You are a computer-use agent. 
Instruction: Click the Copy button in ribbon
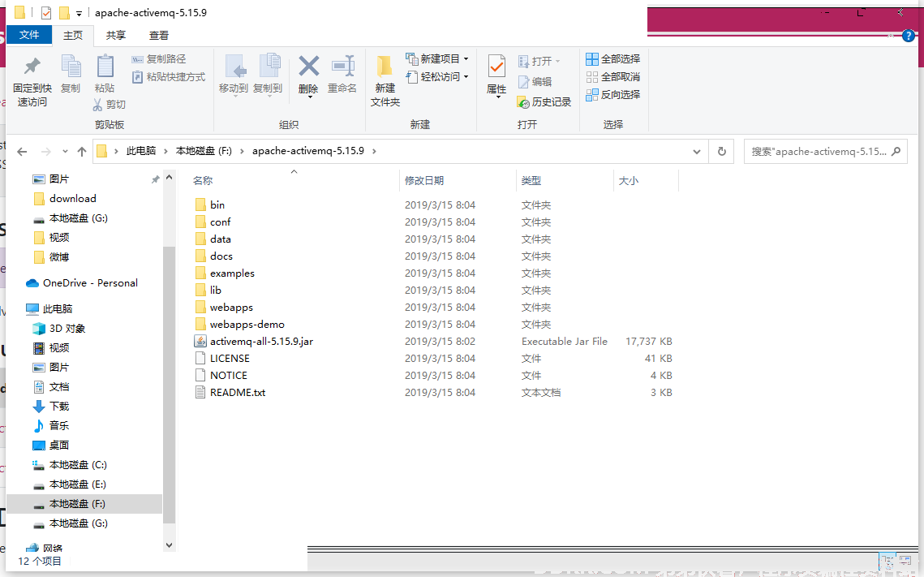click(x=71, y=75)
